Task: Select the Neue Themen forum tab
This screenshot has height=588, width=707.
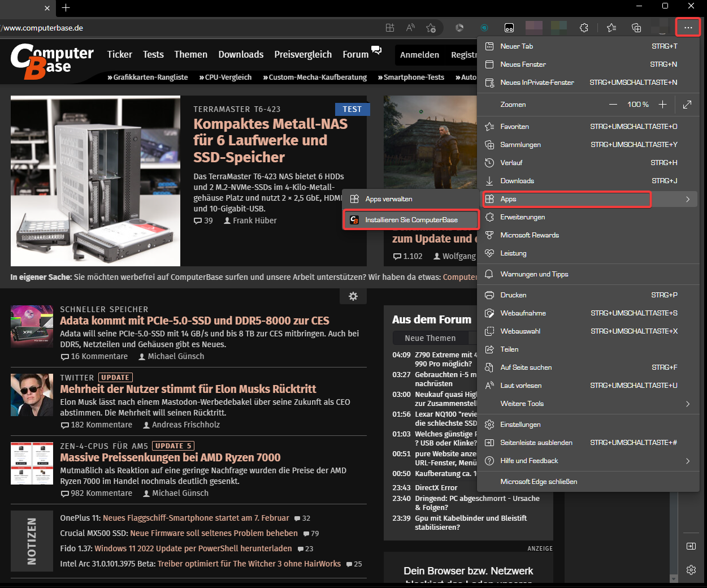Action: coord(430,338)
